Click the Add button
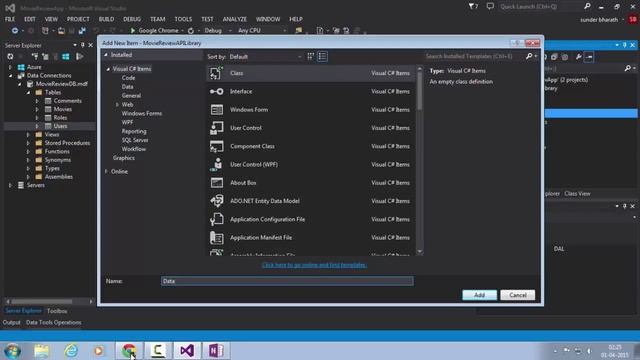 click(479, 295)
